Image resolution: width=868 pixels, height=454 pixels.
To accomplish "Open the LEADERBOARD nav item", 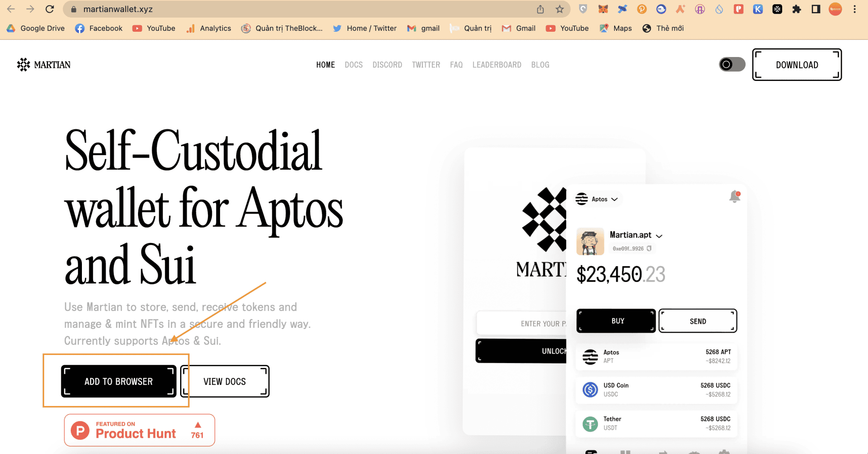I will pos(497,65).
